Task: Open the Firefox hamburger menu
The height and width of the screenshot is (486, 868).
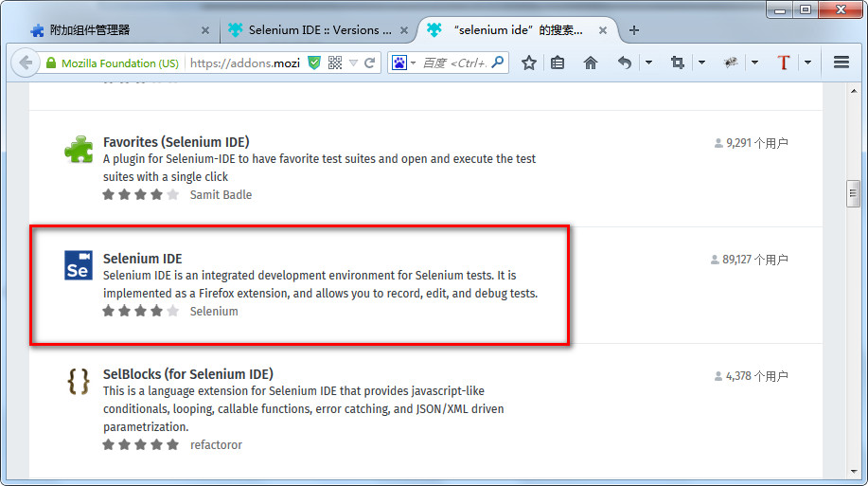Action: pyautogui.click(x=841, y=63)
